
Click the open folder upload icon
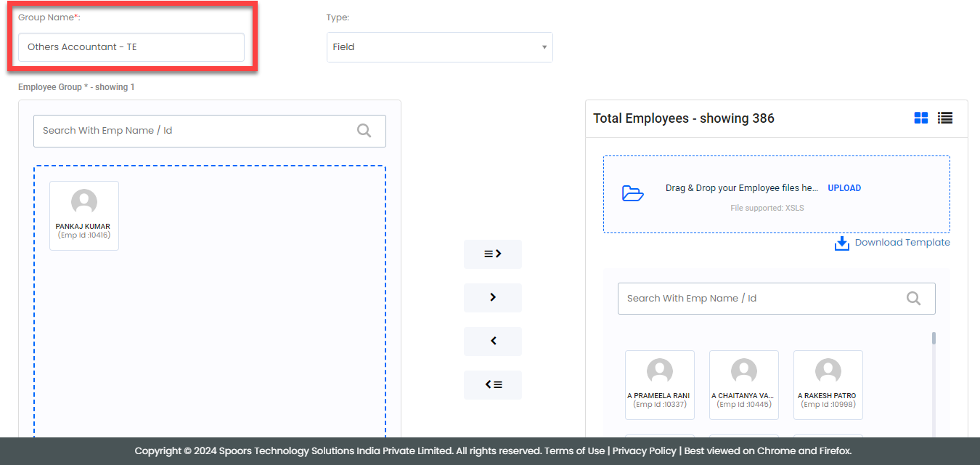(x=633, y=194)
